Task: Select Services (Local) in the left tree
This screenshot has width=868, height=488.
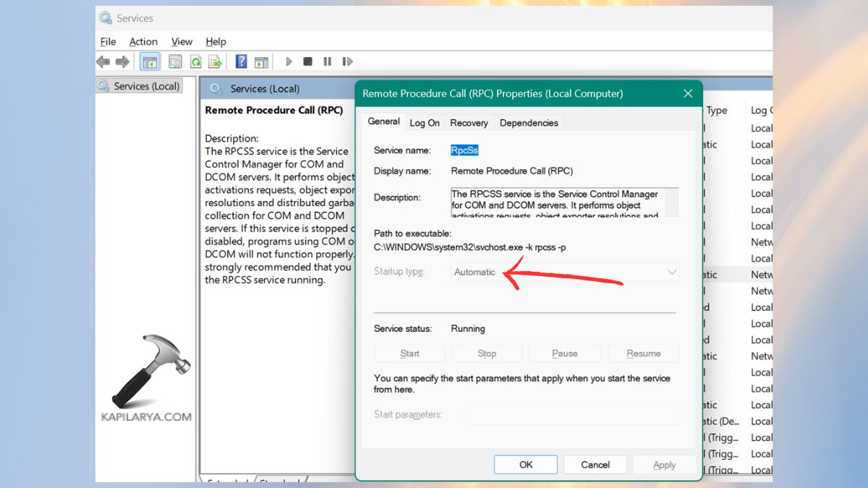Action: [144, 85]
